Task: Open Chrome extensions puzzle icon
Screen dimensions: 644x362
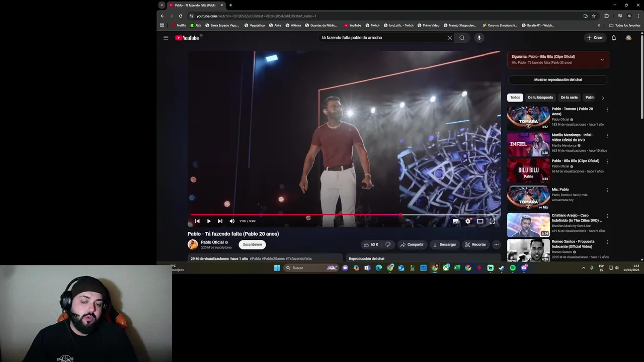Action: tap(606, 16)
